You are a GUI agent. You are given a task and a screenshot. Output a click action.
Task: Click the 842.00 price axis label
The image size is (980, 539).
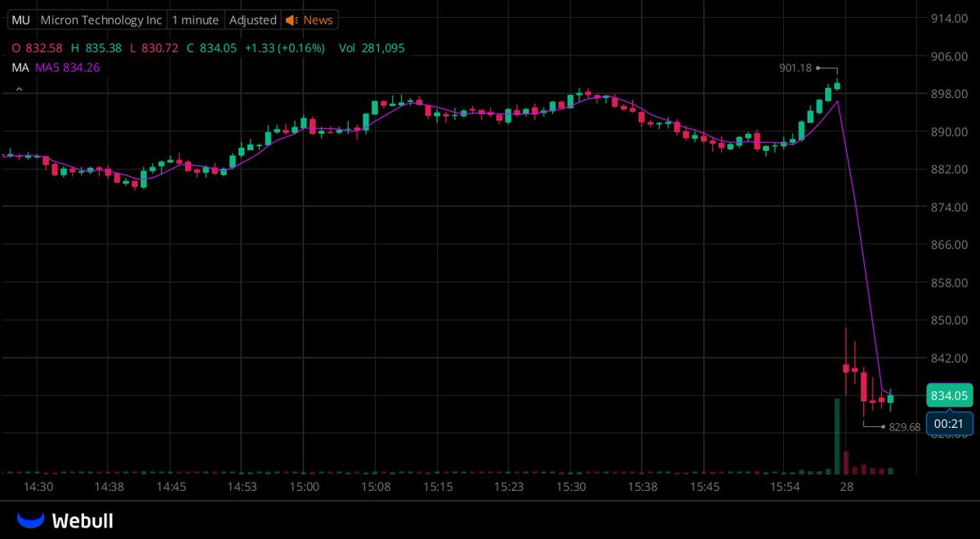949,358
